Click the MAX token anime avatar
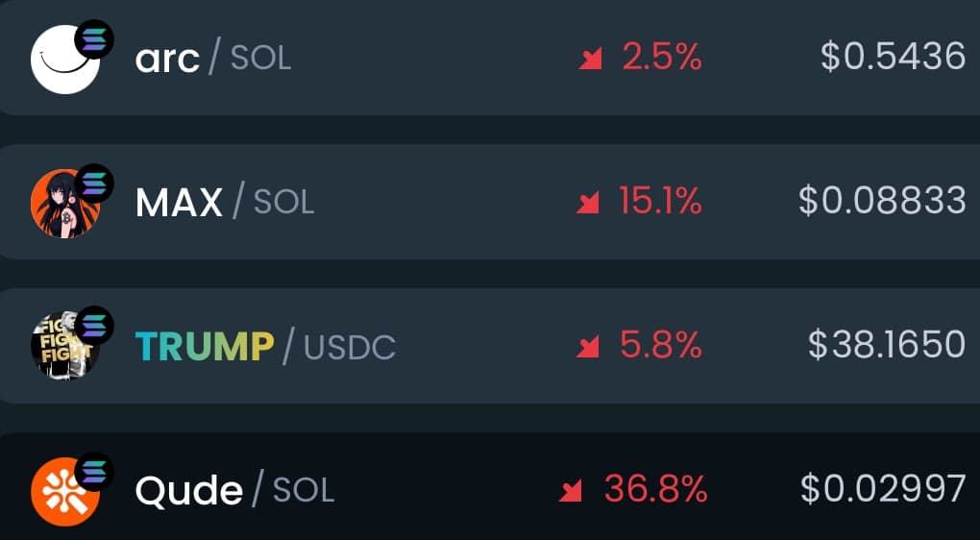The height and width of the screenshot is (540, 980). click(62, 205)
